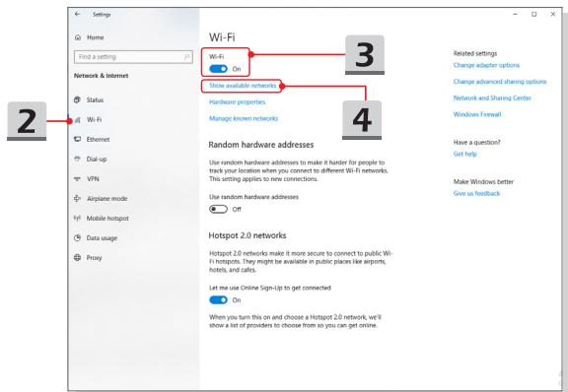Click the Dial-up phone icon
This screenshot has width=568, height=392.
point(77,159)
